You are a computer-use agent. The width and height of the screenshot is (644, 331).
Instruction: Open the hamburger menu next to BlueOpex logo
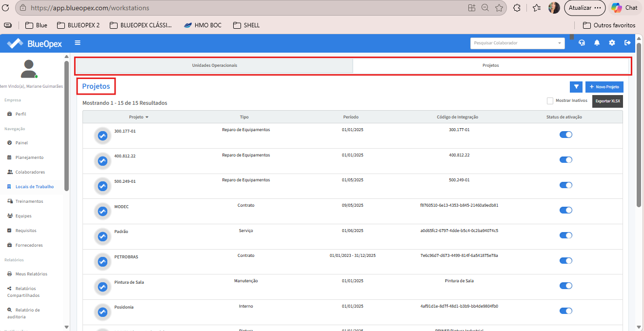point(78,43)
